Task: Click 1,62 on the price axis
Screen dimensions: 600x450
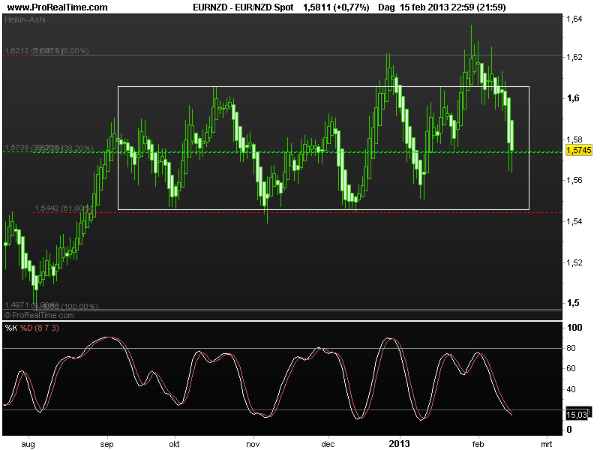Action: pos(574,57)
